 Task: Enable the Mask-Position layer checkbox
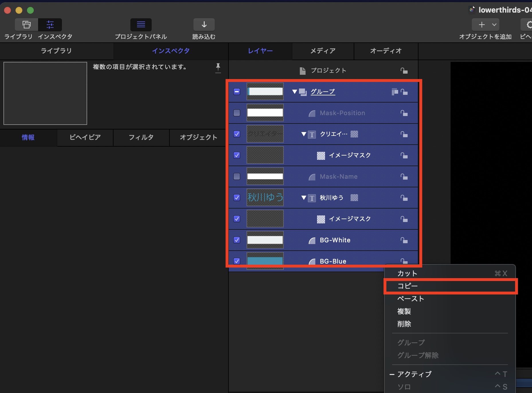pos(237,113)
